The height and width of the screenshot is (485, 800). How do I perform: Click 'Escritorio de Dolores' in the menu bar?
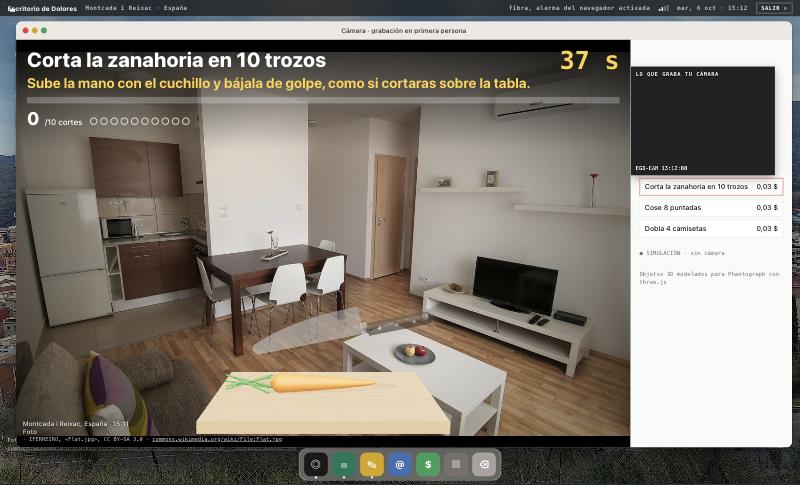point(42,8)
